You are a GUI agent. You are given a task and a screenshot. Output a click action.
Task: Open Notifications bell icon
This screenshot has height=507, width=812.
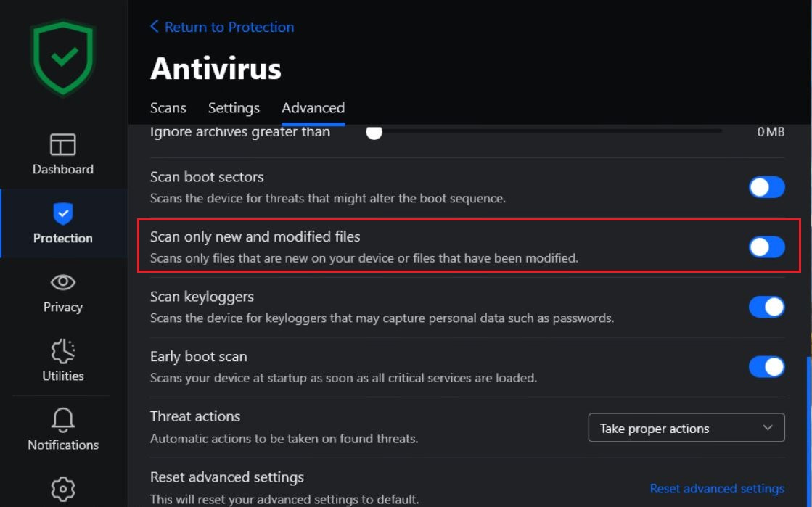(x=62, y=420)
